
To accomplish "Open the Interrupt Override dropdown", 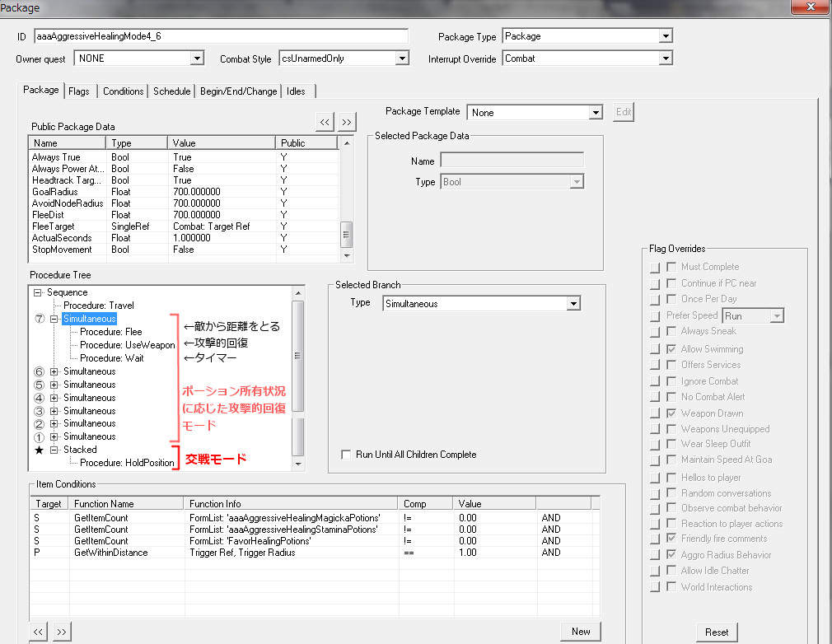I will pos(666,58).
